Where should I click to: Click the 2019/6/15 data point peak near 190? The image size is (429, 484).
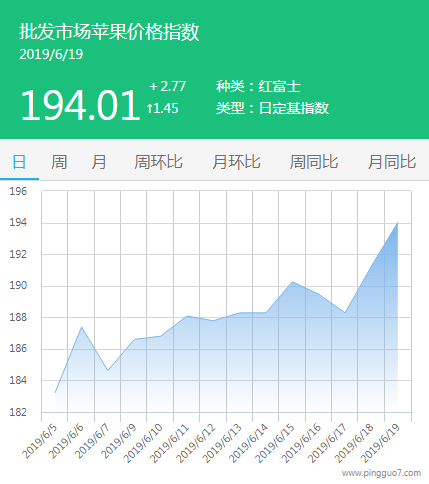[x=292, y=282]
